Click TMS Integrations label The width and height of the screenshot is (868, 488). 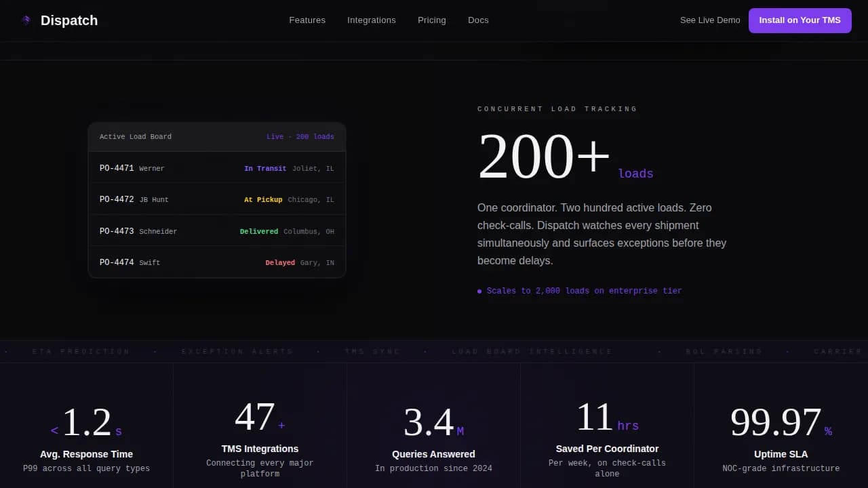click(x=260, y=449)
